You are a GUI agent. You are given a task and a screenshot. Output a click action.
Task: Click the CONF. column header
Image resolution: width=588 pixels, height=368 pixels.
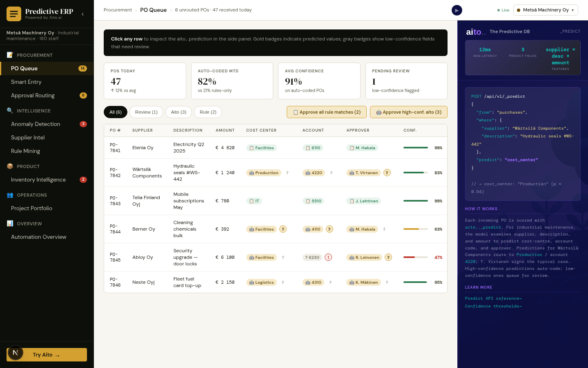click(x=410, y=130)
